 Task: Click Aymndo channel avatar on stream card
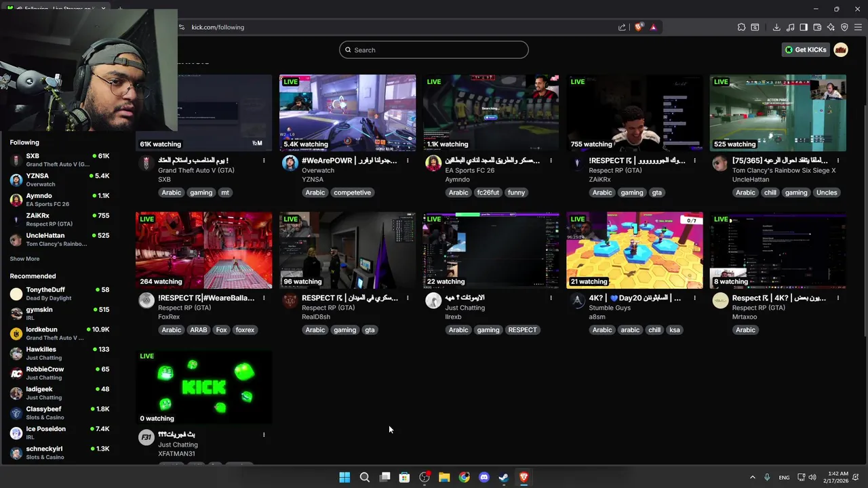(433, 163)
